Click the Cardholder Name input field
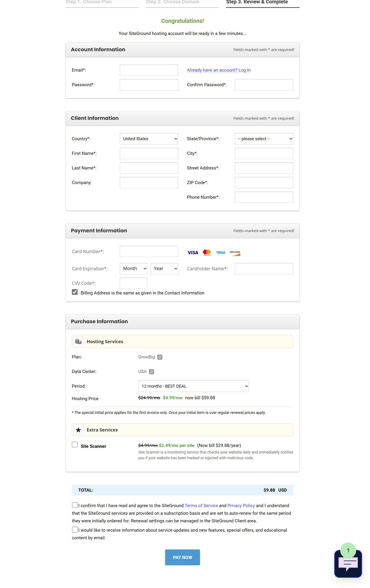This screenshot has height=588, width=370. point(264,269)
